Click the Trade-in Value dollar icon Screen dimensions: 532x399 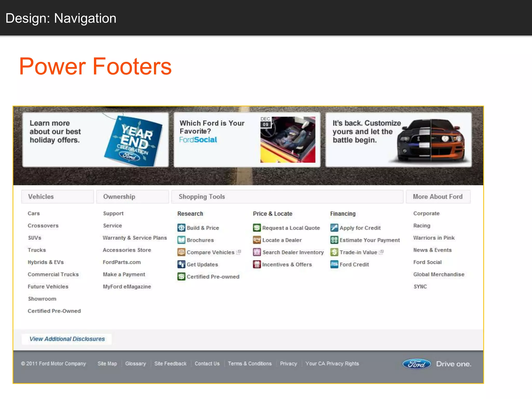tap(334, 252)
